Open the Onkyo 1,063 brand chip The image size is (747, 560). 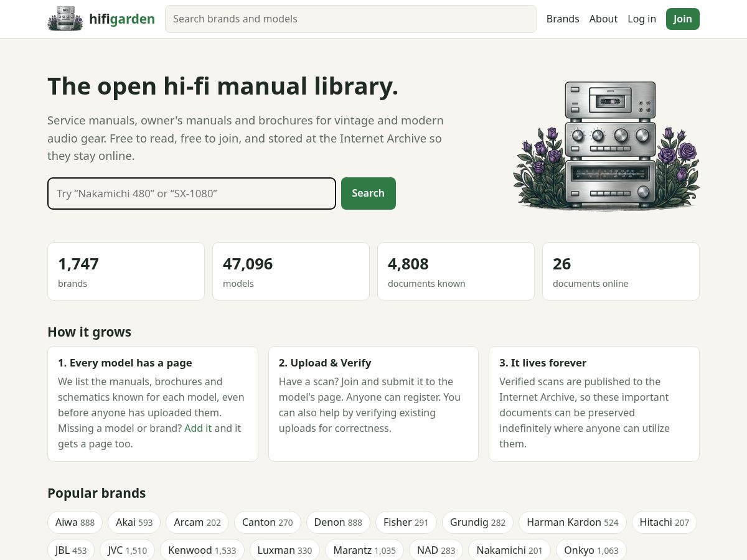591,550
